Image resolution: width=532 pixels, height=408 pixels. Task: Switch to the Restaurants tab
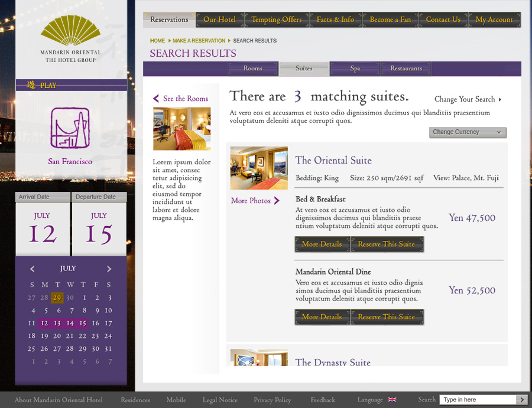click(x=406, y=68)
